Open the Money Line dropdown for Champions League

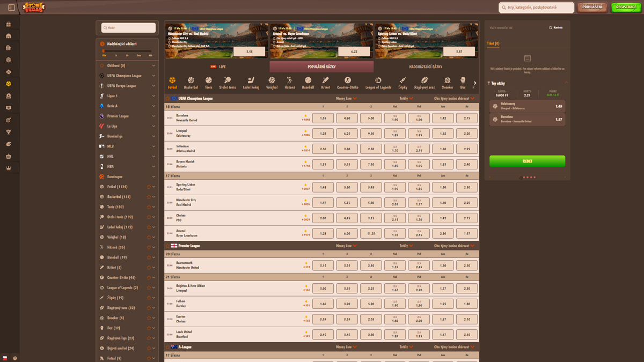click(346, 99)
